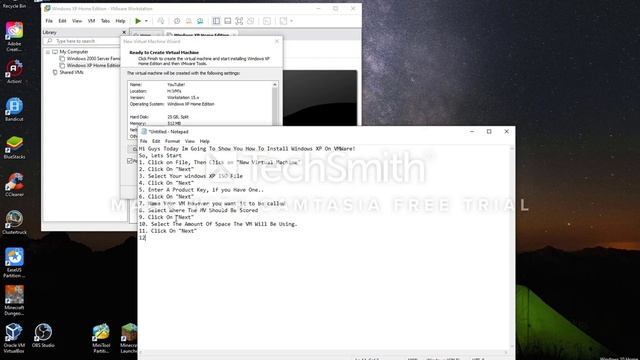Click the "5. Enter A Product Key" line

click(201, 190)
